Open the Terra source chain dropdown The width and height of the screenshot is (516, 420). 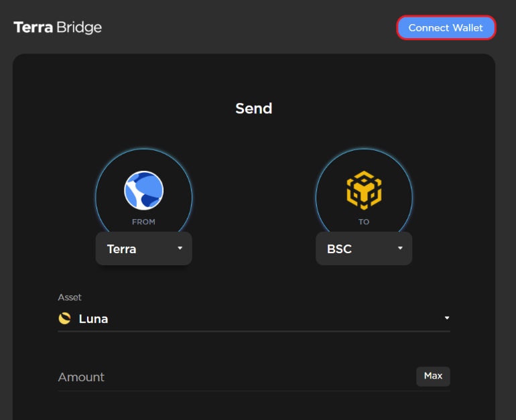(x=144, y=249)
